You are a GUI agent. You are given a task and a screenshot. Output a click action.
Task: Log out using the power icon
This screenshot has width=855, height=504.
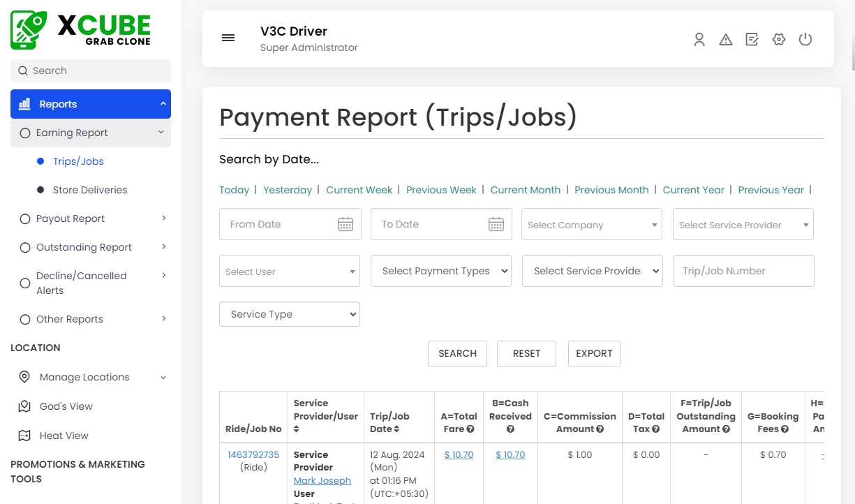point(805,40)
